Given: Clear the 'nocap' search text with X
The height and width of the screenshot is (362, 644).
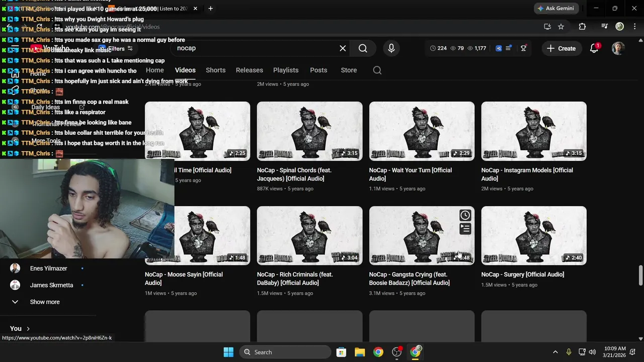Looking at the screenshot, I should tap(343, 48).
